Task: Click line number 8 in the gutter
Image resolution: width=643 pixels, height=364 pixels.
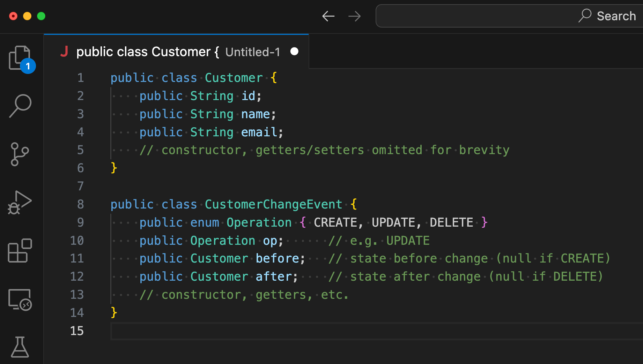Action: point(80,204)
